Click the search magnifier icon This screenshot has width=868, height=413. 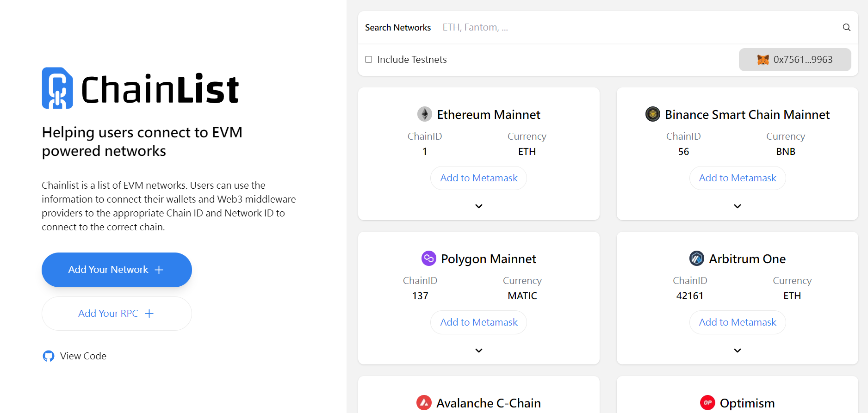pyautogui.click(x=846, y=27)
